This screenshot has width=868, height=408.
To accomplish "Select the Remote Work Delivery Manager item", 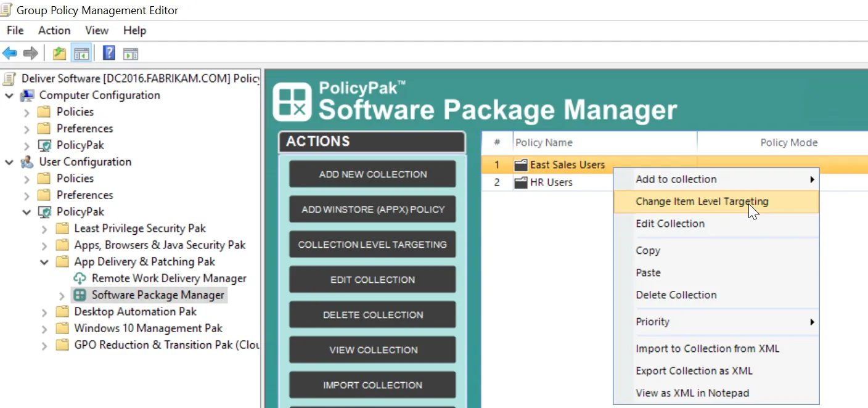I will 169,279.
